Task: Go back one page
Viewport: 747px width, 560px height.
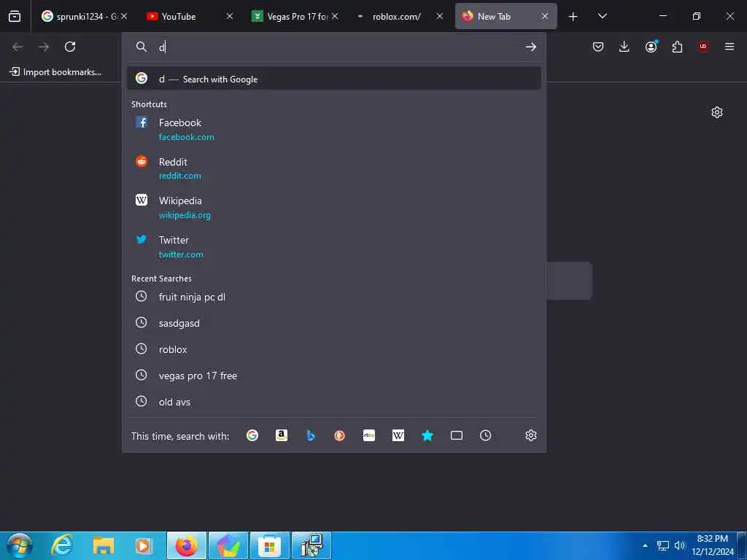Action: pyautogui.click(x=18, y=47)
